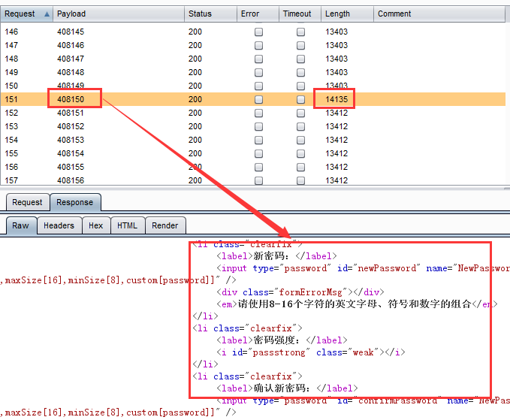Click the Payload column header

pos(119,14)
